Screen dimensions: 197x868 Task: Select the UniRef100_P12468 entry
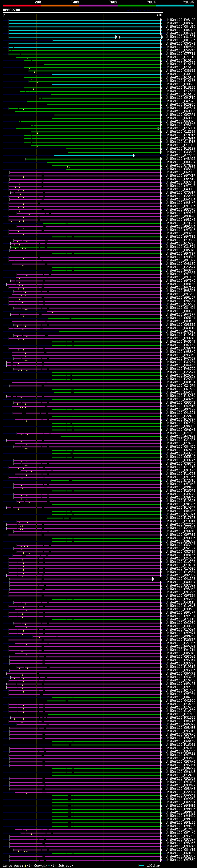tap(180, 775)
